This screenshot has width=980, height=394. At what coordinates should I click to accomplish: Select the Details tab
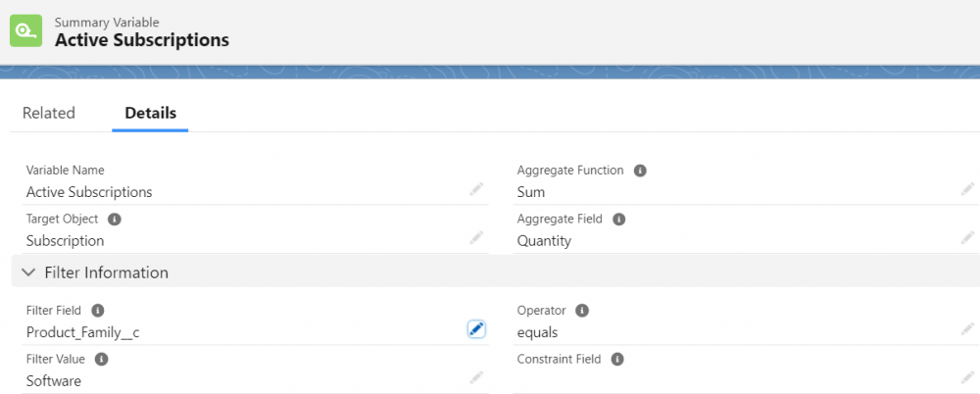(150, 113)
